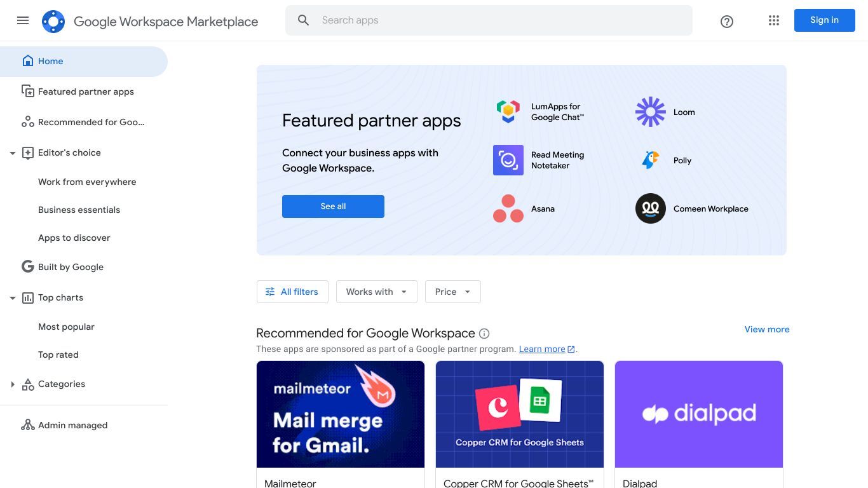
Task: Click the Featured partner apps sidebar icon
Action: 28,91
